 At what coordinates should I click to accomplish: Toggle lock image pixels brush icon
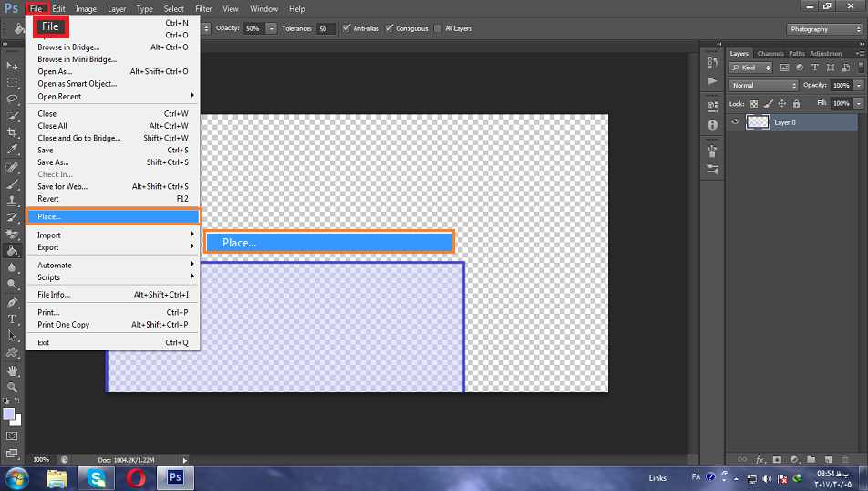769,104
